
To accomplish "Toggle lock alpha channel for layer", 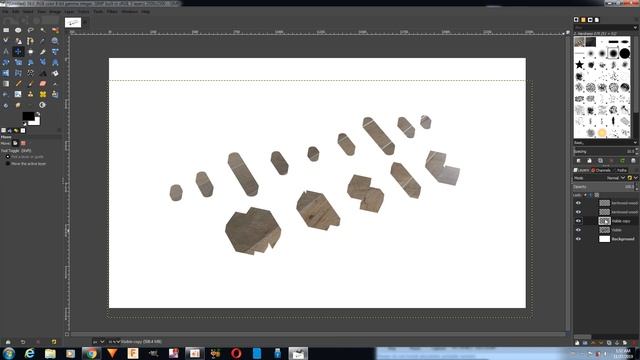I will pos(597,195).
